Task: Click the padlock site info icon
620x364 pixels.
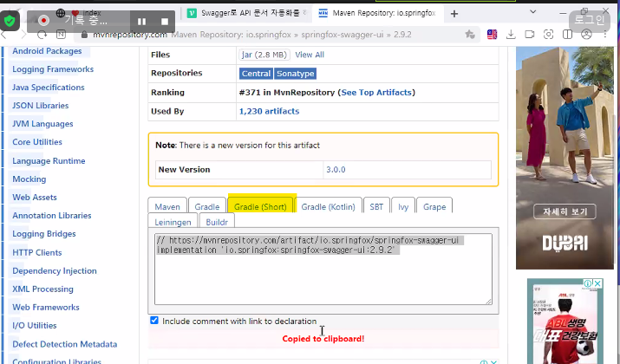Action: [x=84, y=35]
